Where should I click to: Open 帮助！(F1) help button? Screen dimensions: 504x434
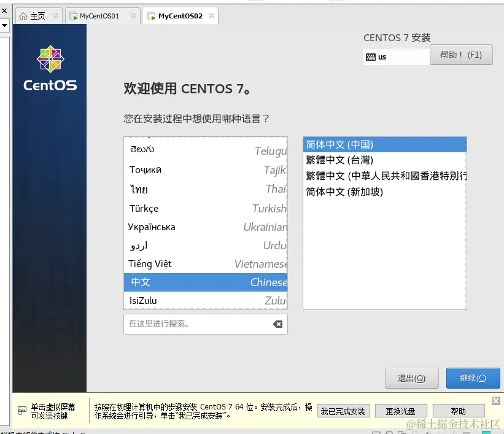tap(461, 55)
